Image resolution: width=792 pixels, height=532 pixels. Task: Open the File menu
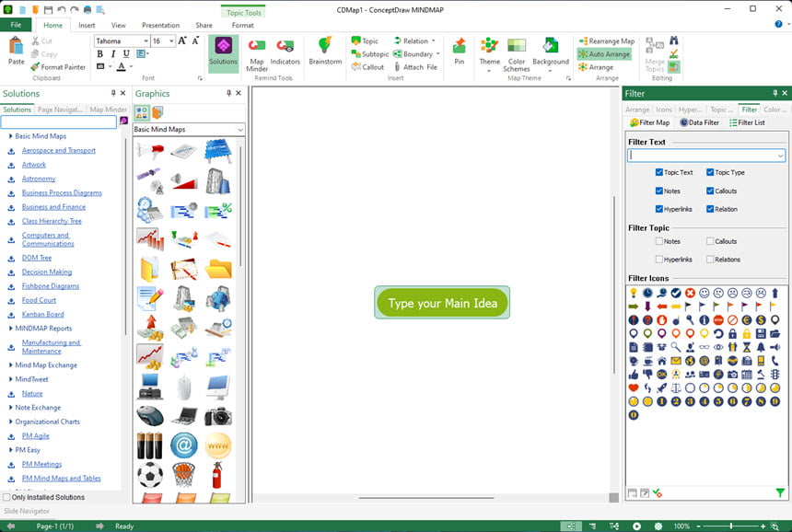point(16,25)
